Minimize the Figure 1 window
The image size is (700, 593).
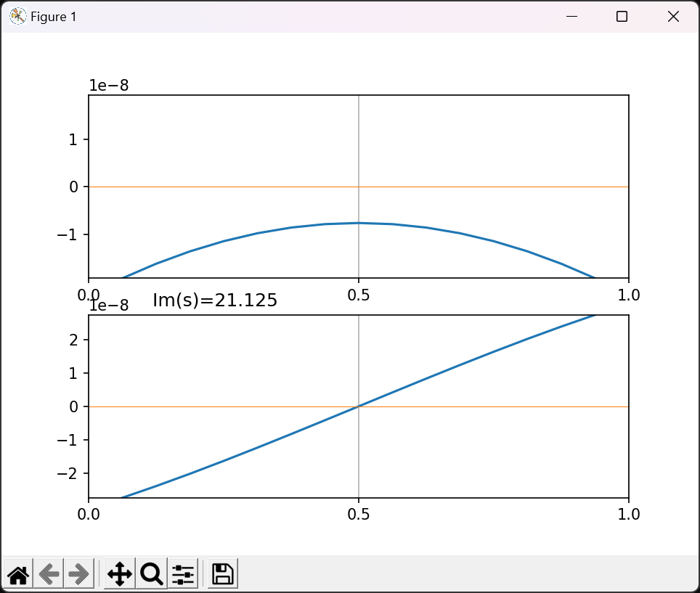pos(572,17)
